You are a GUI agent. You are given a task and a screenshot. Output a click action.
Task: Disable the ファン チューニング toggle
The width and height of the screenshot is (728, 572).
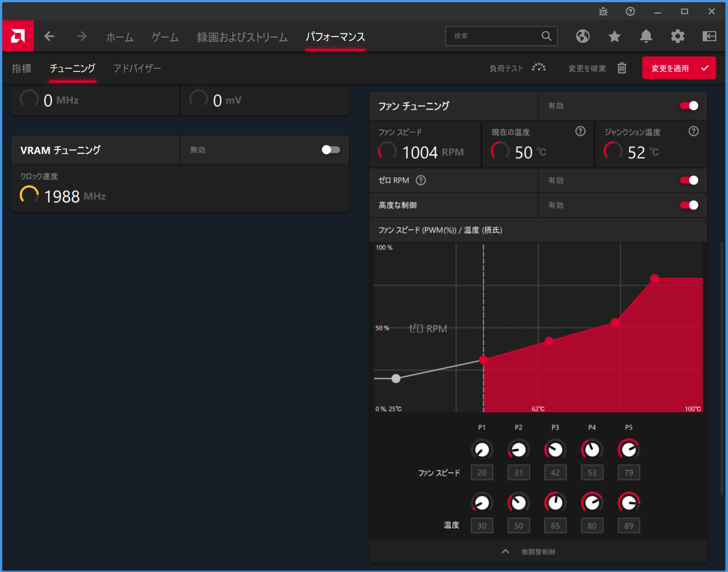tap(689, 106)
